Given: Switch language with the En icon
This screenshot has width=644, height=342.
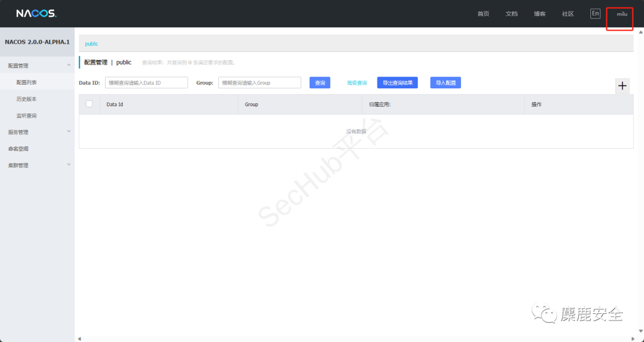Looking at the screenshot, I should point(595,14).
